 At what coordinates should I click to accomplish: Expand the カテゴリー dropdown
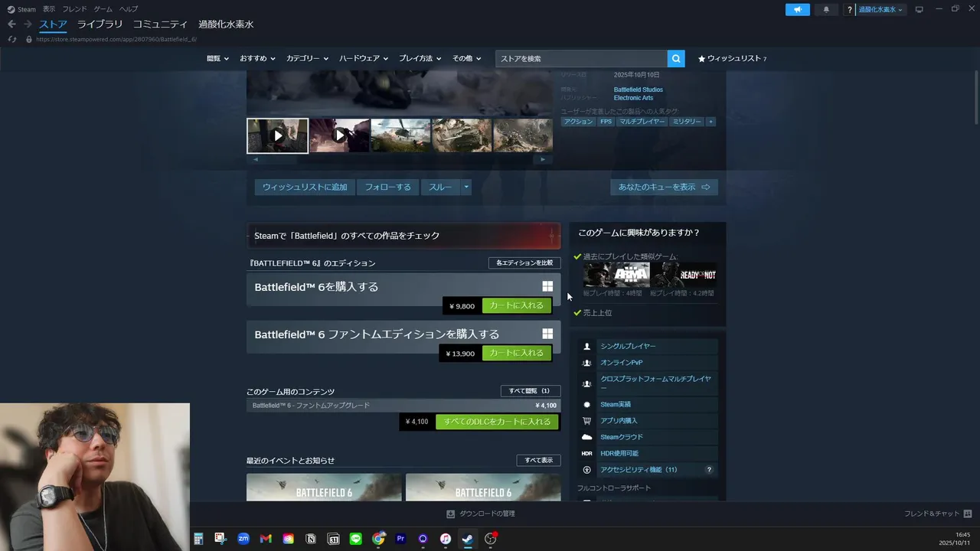click(x=307, y=58)
